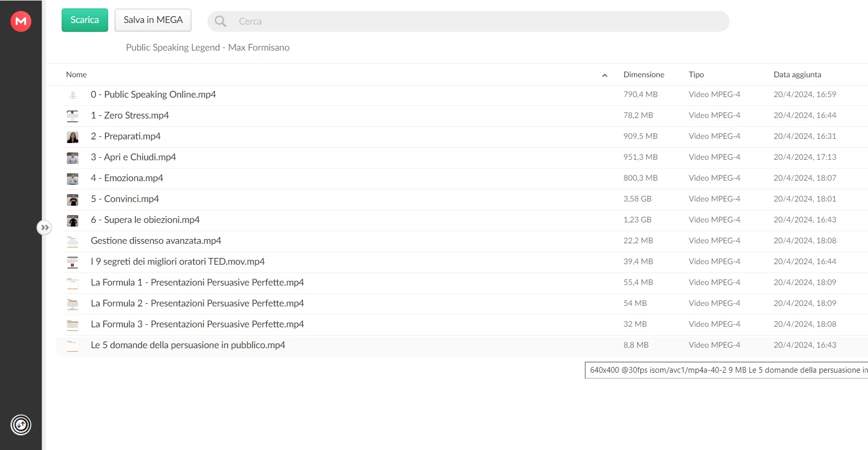Image resolution: width=868 pixels, height=450 pixels.
Task: Click Video MPEG-4 type in the 2 - Preparati.mp4 row
Action: pos(714,136)
